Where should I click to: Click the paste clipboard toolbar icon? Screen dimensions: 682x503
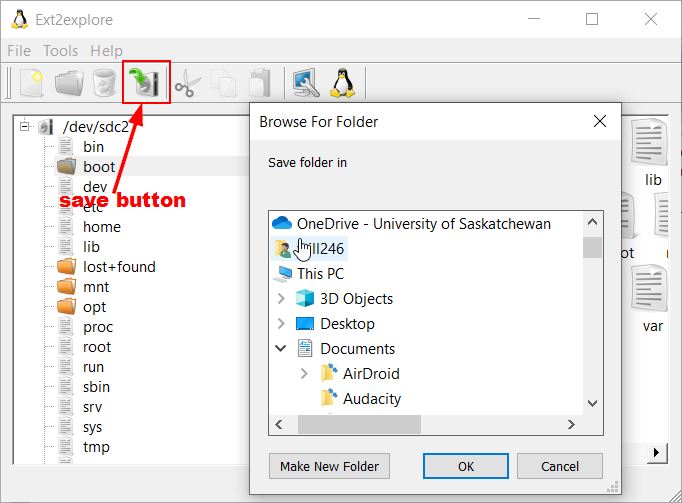tap(260, 83)
